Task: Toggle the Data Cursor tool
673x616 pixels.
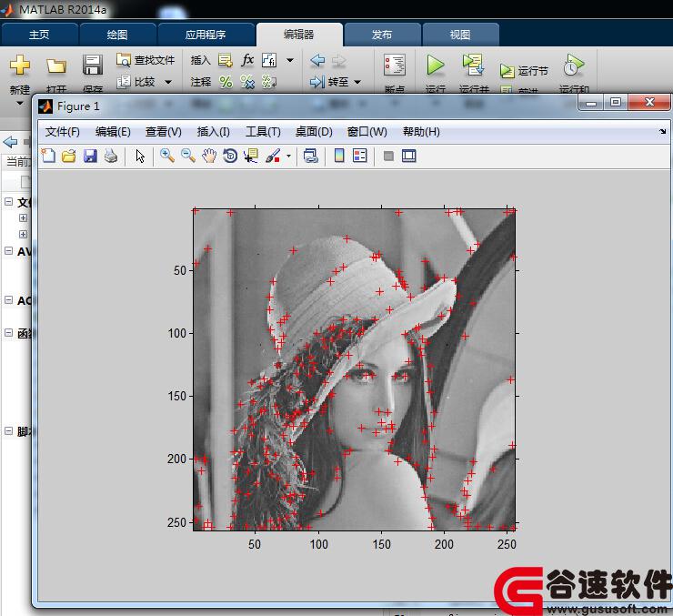Action: click(x=251, y=156)
